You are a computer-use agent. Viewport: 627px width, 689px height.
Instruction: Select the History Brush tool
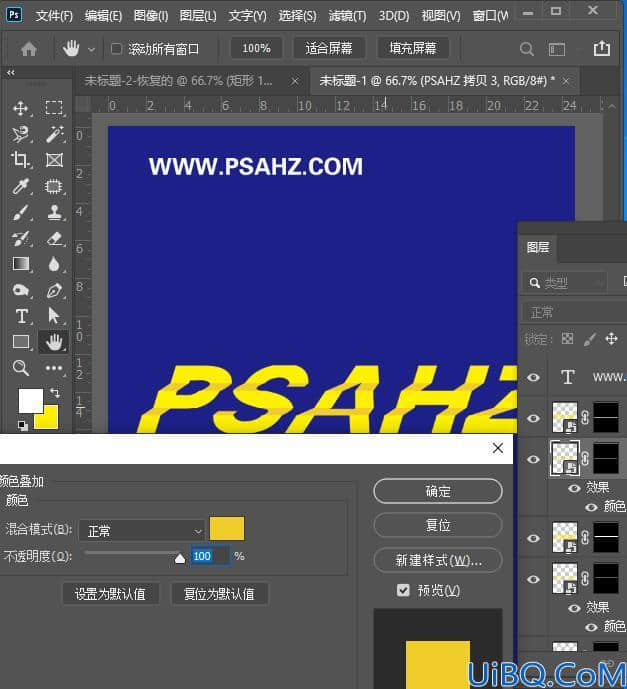(x=21, y=238)
